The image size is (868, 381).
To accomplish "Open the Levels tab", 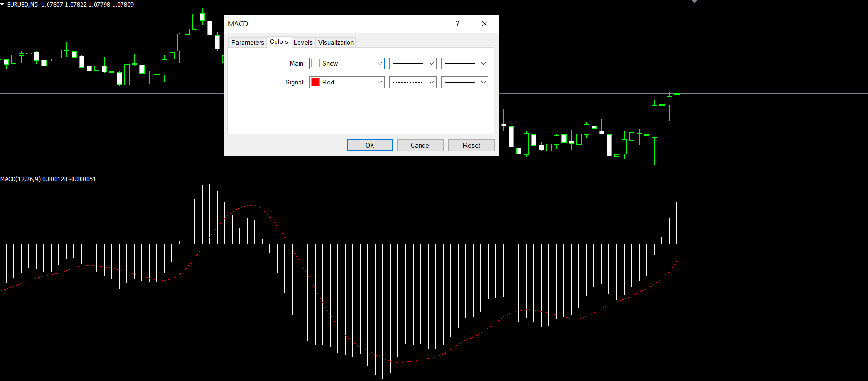I will (x=303, y=42).
